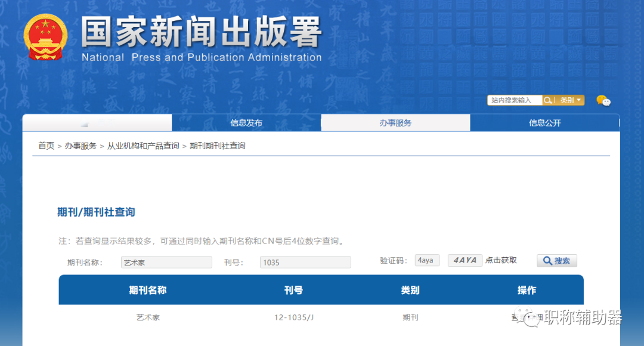The width and height of the screenshot is (644, 346).
Task: Open the 信息发布 navigation menu
Action: point(246,122)
